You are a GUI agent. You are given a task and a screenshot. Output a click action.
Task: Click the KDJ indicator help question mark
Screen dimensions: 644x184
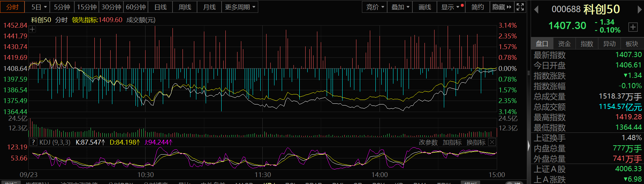33,142
